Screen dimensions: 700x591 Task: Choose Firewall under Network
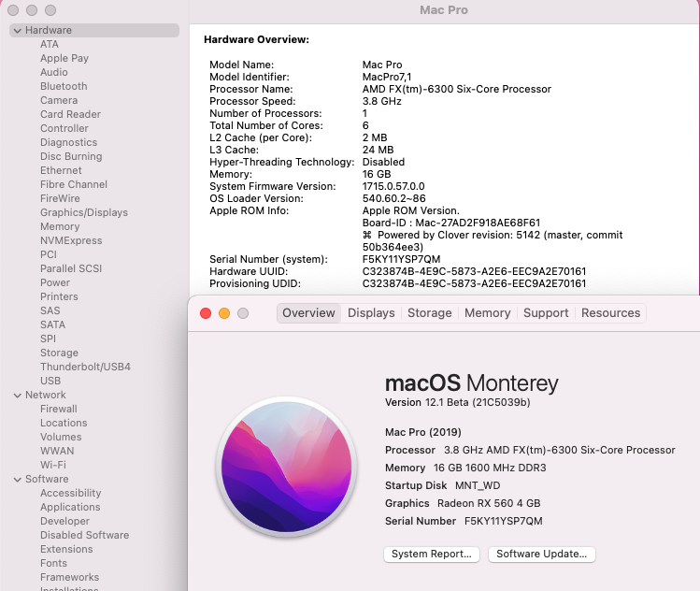pos(59,410)
